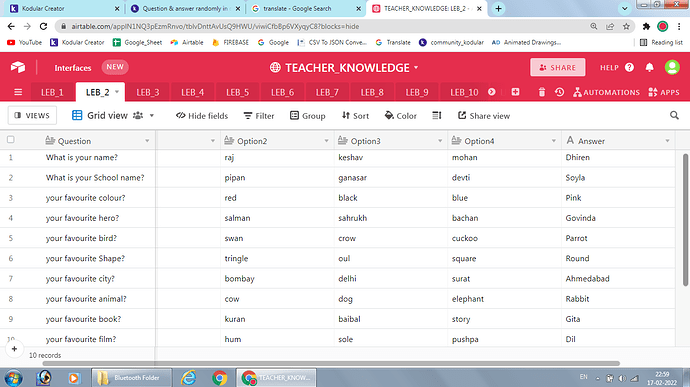690x387 pixels.
Task: Open the Option3 column dropdown arrow
Action: pyautogui.click(x=440, y=141)
